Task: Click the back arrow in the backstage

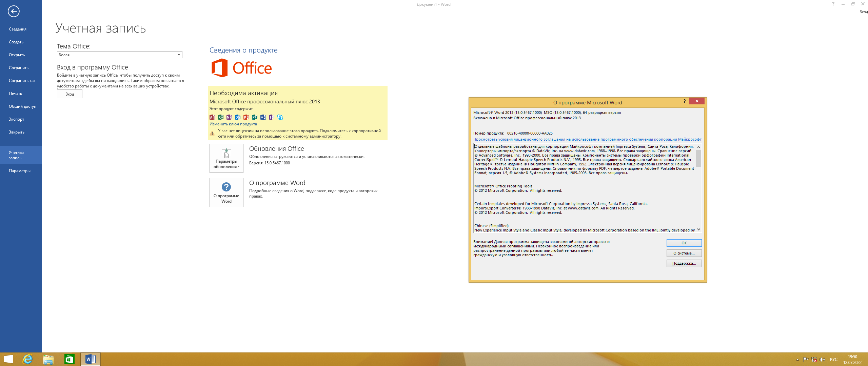Action: click(x=14, y=11)
